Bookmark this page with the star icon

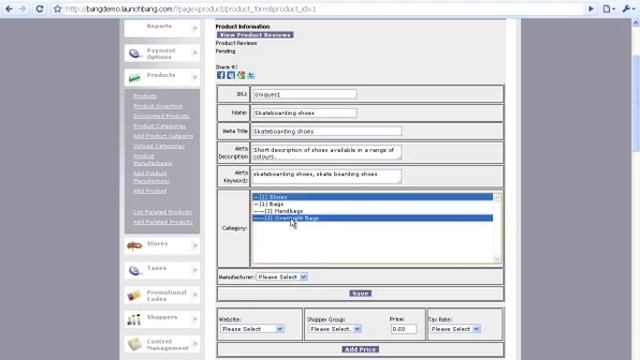57,9
